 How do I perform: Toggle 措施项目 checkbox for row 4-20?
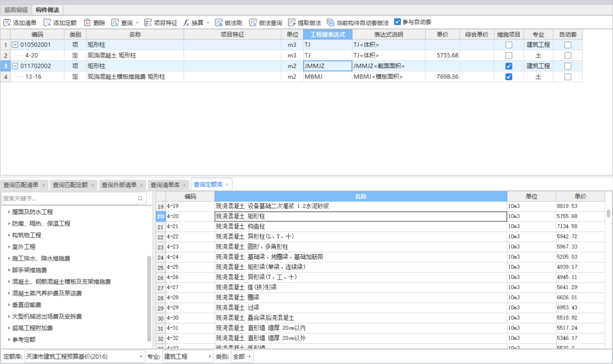pos(509,56)
